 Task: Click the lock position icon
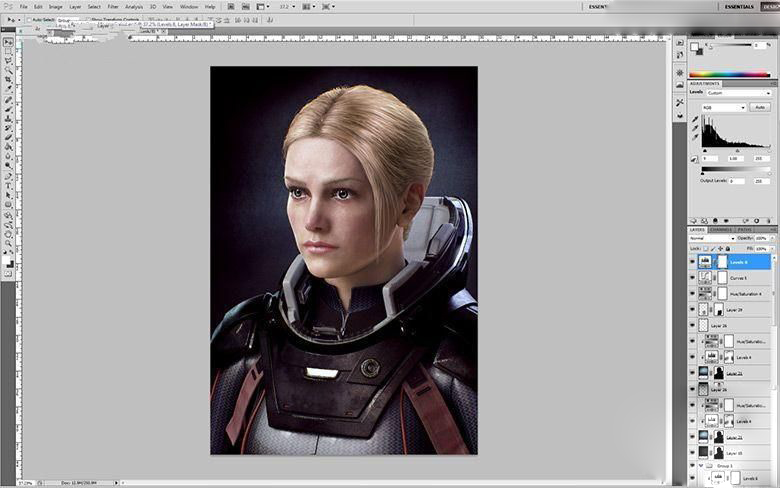720,248
